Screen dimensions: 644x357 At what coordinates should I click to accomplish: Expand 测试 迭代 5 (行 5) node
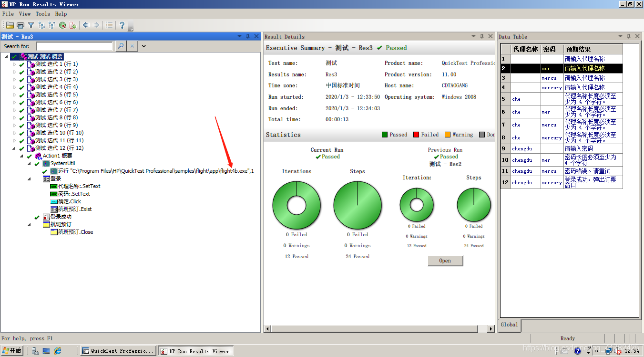pyautogui.click(x=14, y=95)
